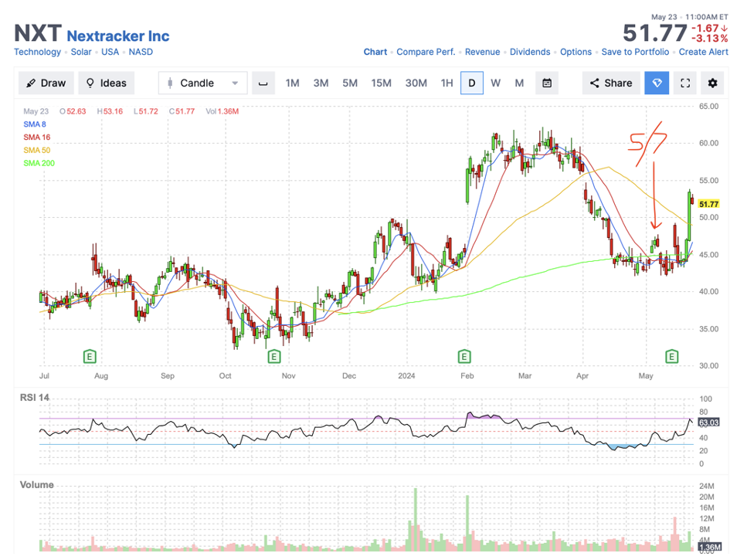The height and width of the screenshot is (560, 747).
Task: Open the NASD exchange link
Action: click(x=141, y=52)
